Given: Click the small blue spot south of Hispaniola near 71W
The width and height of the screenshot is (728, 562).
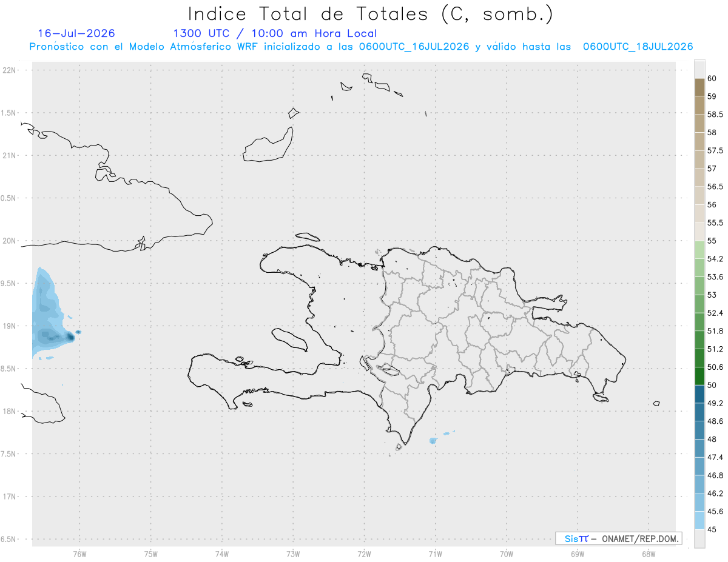Looking at the screenshot, I should (x=433, y=441).
